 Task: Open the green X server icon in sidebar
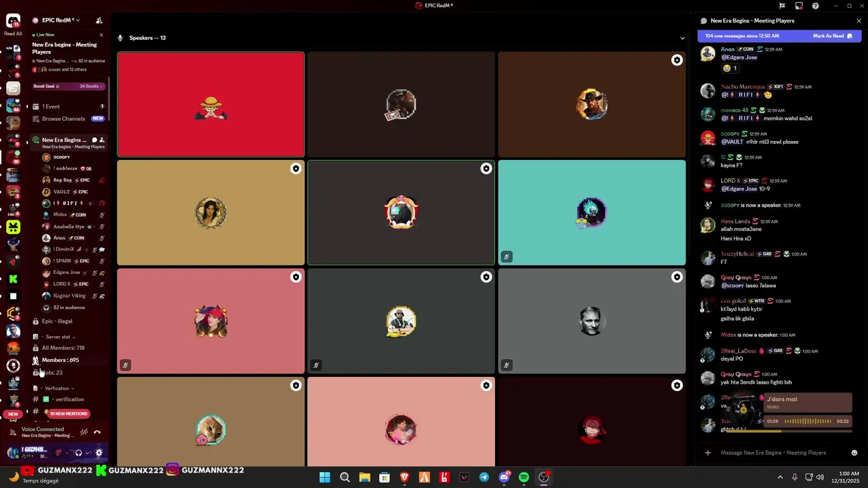tap(13, 227)
